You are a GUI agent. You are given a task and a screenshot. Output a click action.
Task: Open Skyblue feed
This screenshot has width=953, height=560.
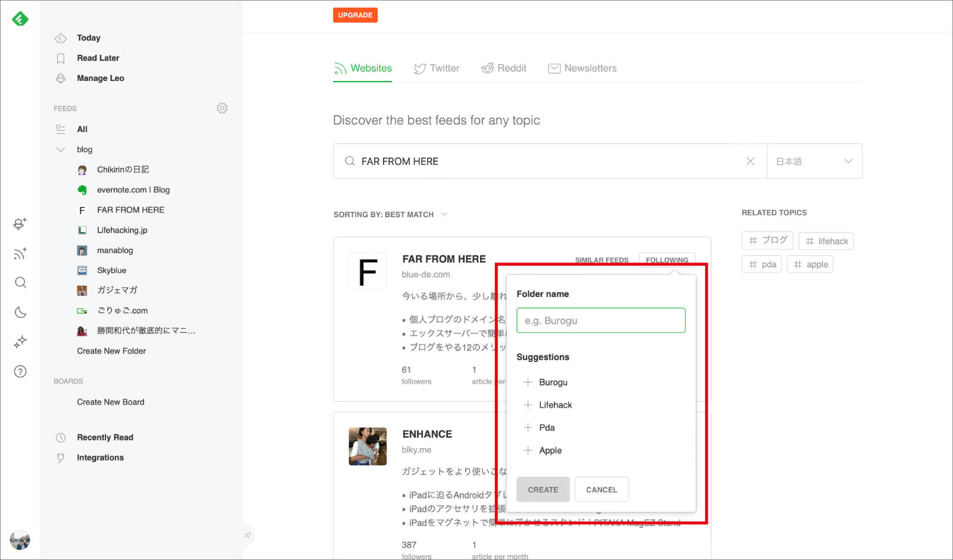111,270
